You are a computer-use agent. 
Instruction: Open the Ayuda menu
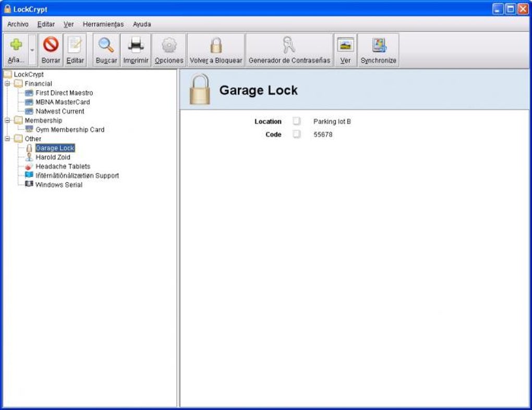pos(142,24)
